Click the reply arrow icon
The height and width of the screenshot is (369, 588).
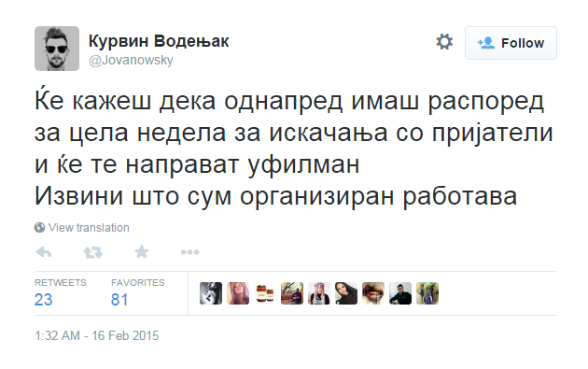coord(44,252)
